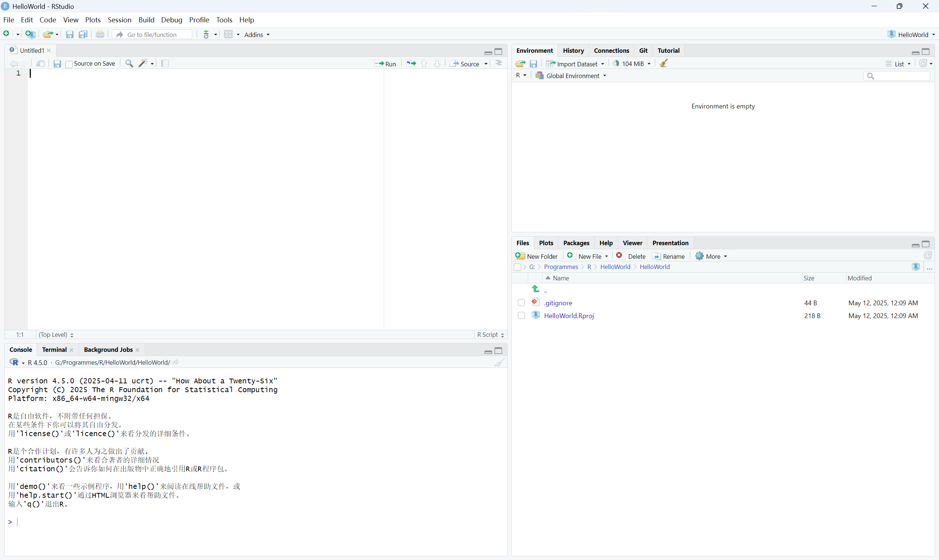The width and height of the screenshot is (939, 560).
Task: Open Background Jobs tab
Action: pos(108,350)
